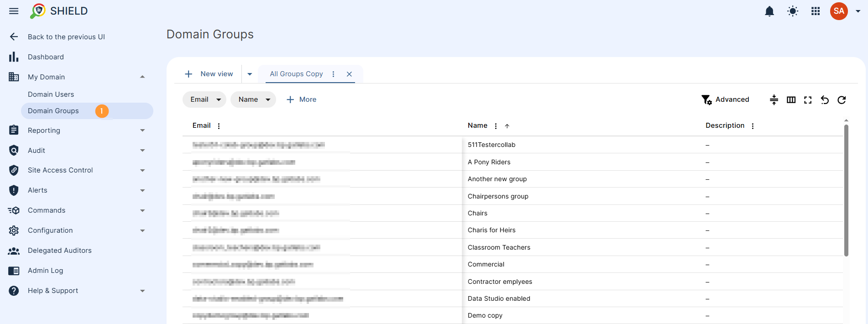Expand Site Access Control section

coord(142,171)
